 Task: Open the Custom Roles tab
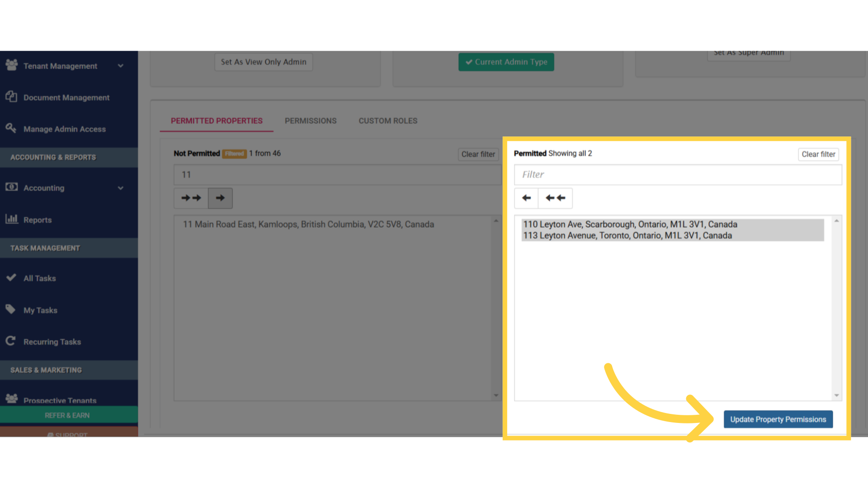(x=387, y=121)
